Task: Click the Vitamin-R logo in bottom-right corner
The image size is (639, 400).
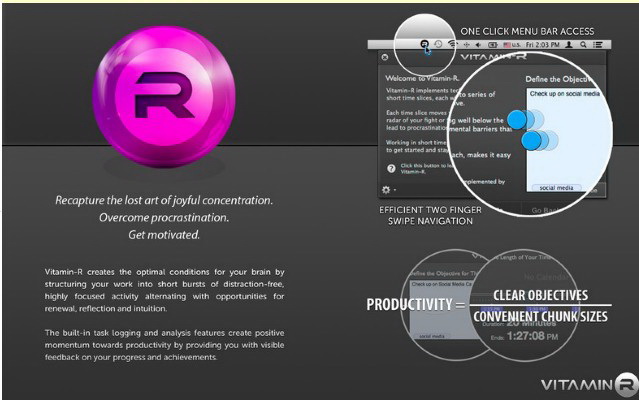Action: click(589, 385)
